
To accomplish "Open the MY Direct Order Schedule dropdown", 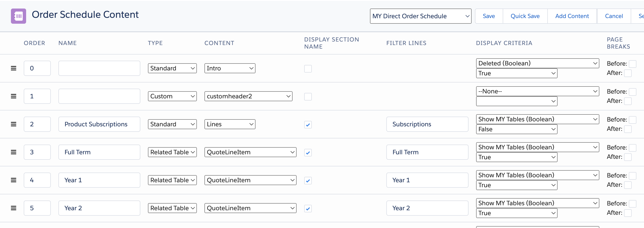I will [x=420, y=16].
